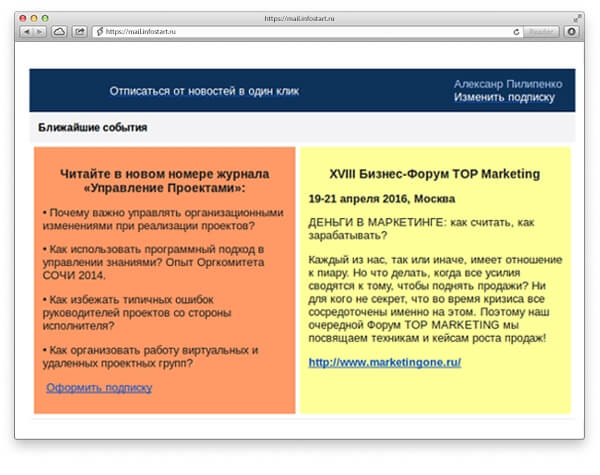Viewport: 600px width, 475px height.
Task: Click the bullet mentioning 'СОЧИ 2014'
Action: coord(153,262)
